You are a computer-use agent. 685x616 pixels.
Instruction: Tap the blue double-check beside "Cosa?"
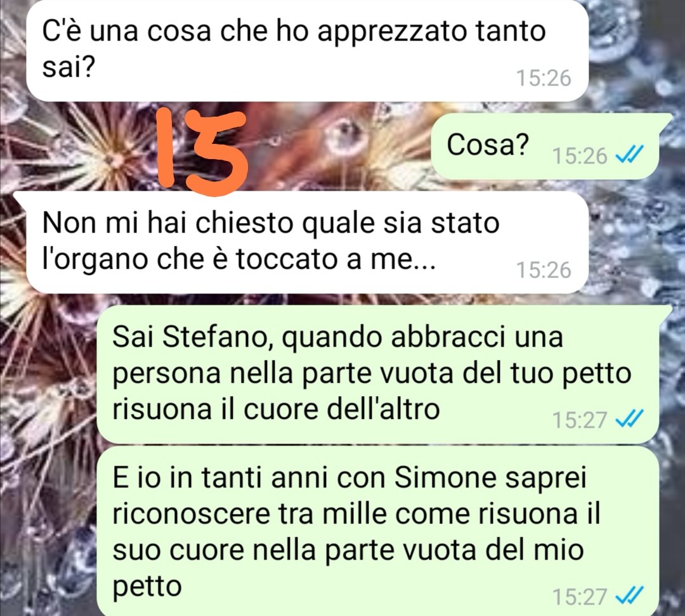tap(629, 154)
